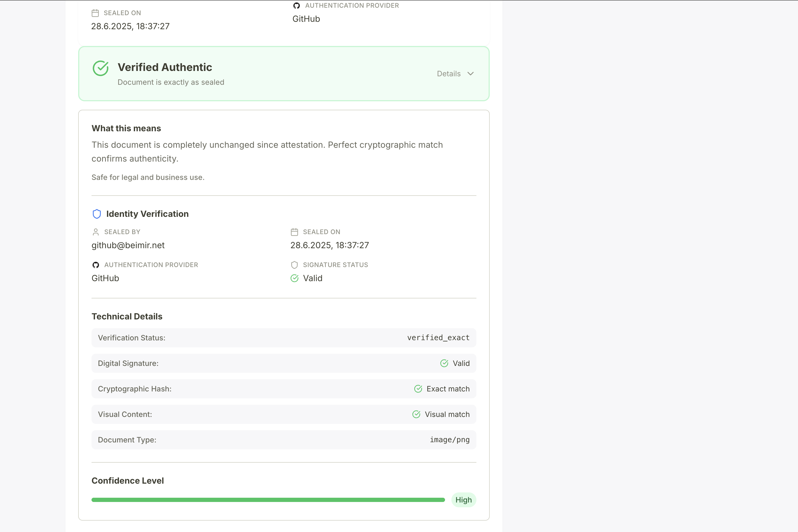Click the calendar icon in Identity Verification section
The width and height of the screenshot is (798, 532).
(x=294, y=232)
